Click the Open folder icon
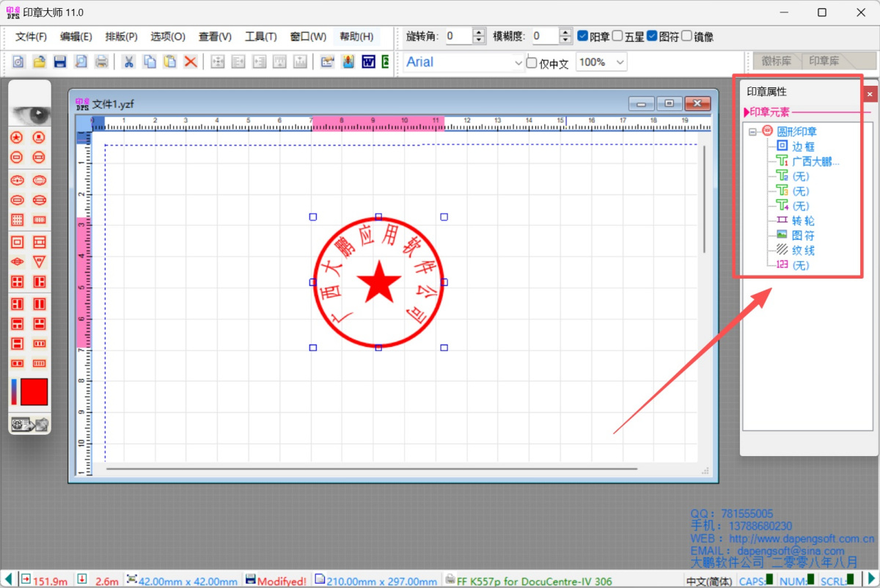Screen dimensions: 880x588 point(40,62)
